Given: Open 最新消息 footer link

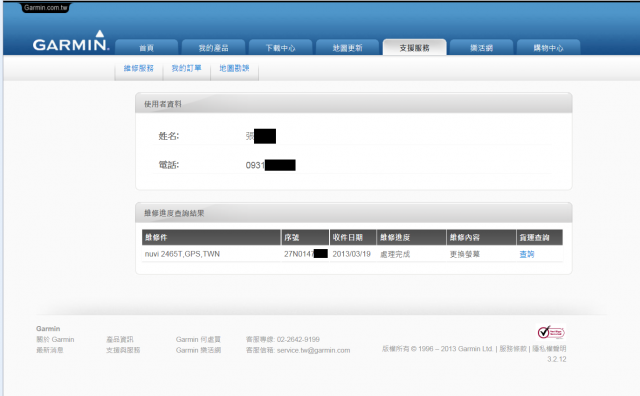Looking at the screenshot, I should (x=50, y=350).
